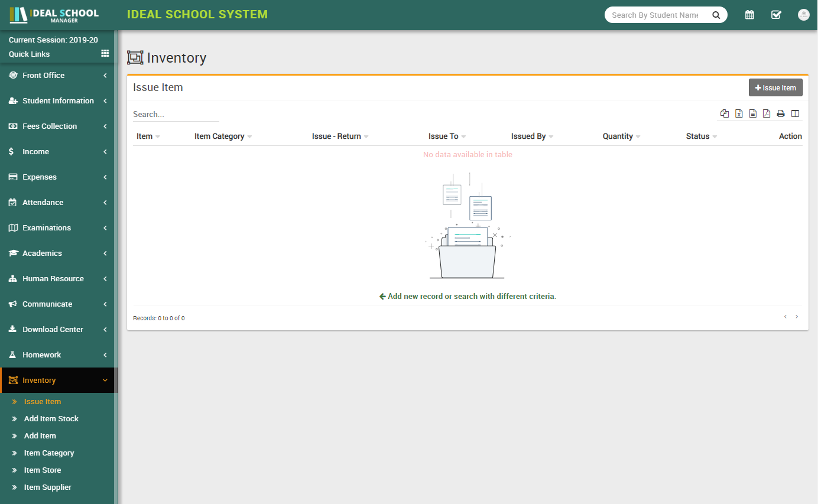Expand the Income menu chevron
The width and height of the screenshot is (818, 504).
tap(105, 151)
